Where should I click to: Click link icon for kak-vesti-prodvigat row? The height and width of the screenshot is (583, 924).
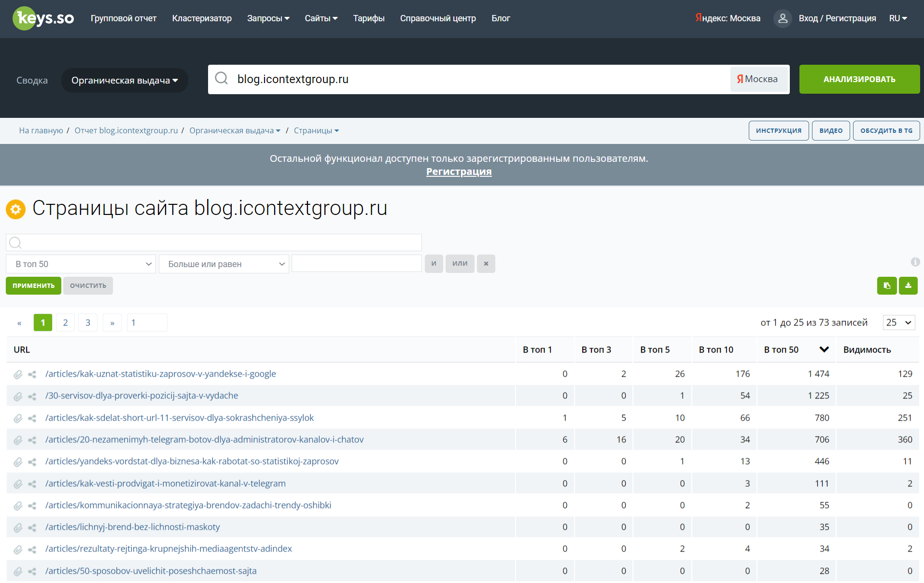coord(18,484)
